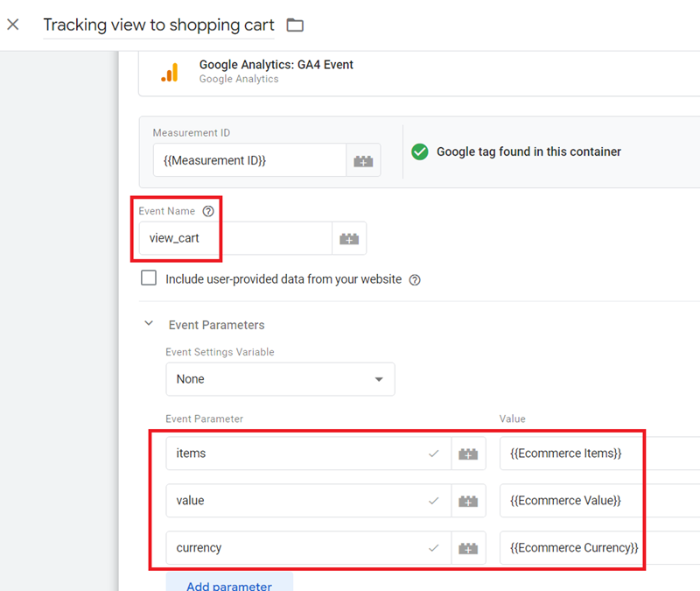Viewport: 700px width, 591px height.
Task: Edit the tag title Tracking view to shopping cart
Action: (x=157, y=25)
